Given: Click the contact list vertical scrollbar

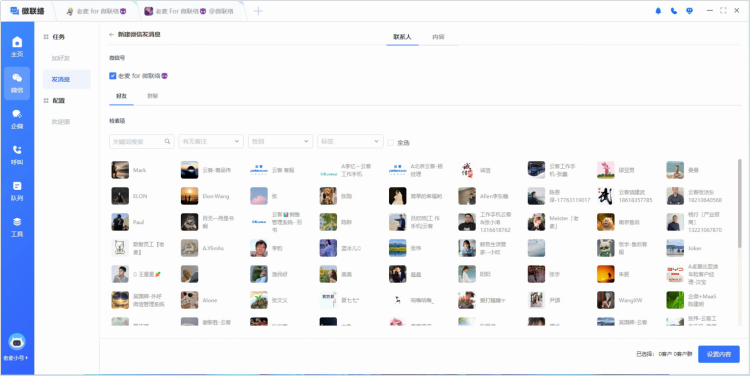Looking at the screenshot, I should [x=740, y=203].
